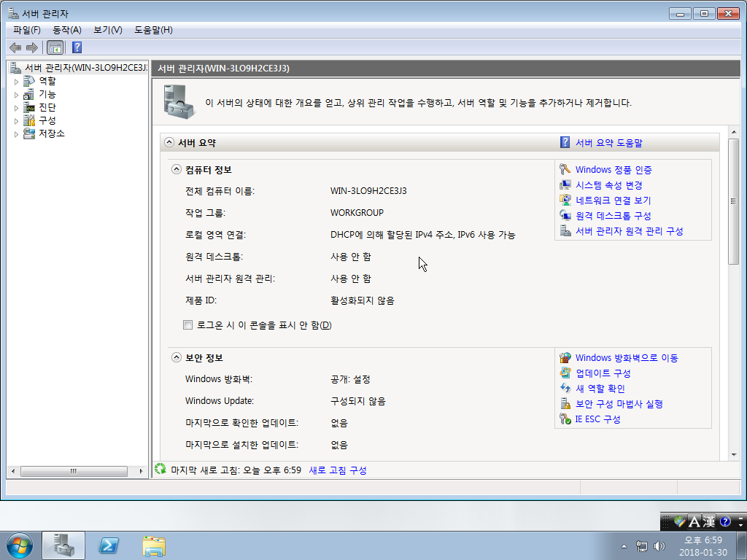
Task: Click the 네트워크 연결 보기 icon
Action: click(x=565, y=200)
